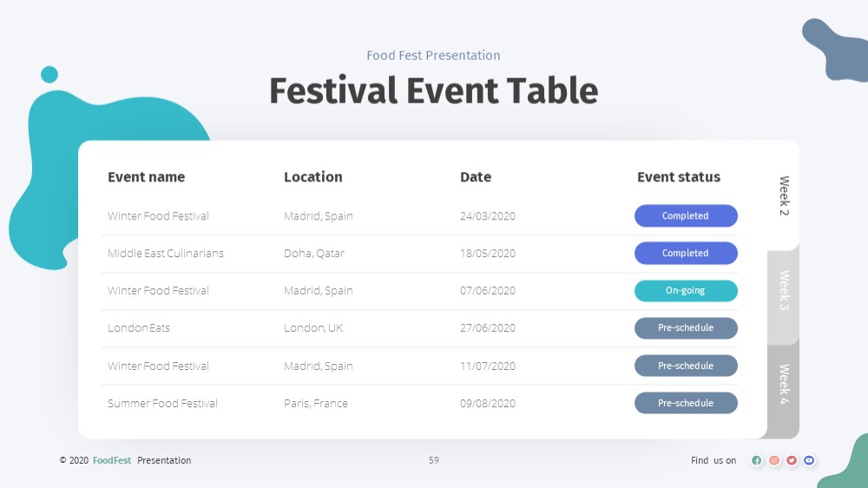Screen dimensions: 868x488
Task: Click Pre-schedule badge for 11/07/2020 event
Action: click(686, 366)
